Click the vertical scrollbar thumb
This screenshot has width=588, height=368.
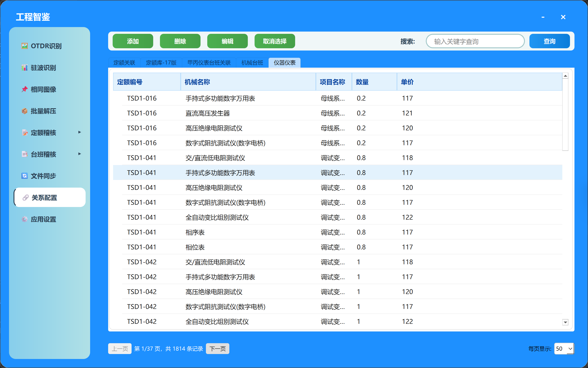pos(565,115)
